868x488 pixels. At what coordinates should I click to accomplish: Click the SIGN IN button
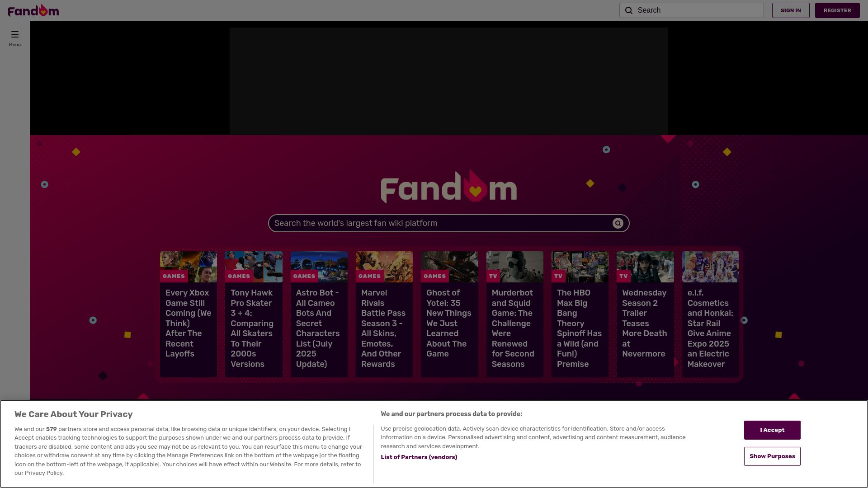[791, 10]
